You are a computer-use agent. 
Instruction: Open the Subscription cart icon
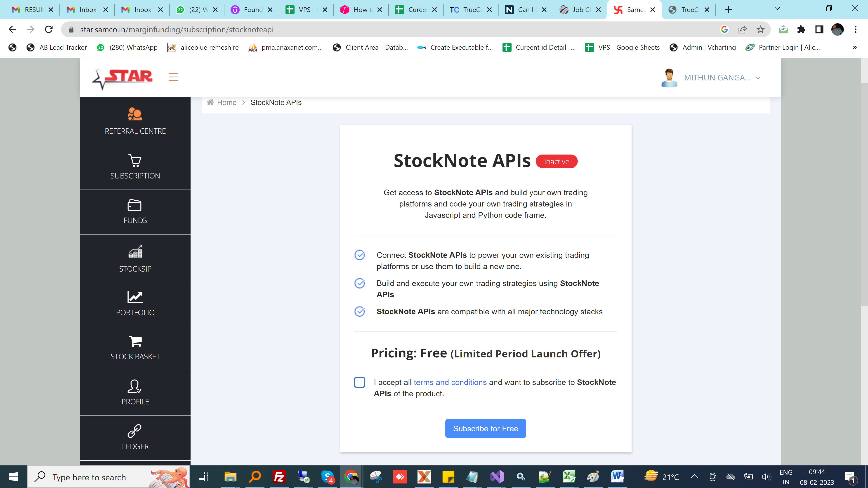pos(135,161)
